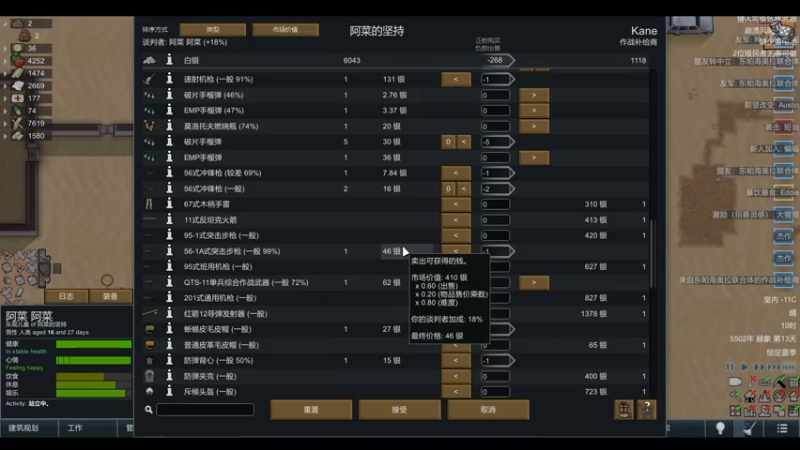Expand the resource category showing 7619
Image resolution: width=800 pixels, height=450 pixels.
click(5, 123)
